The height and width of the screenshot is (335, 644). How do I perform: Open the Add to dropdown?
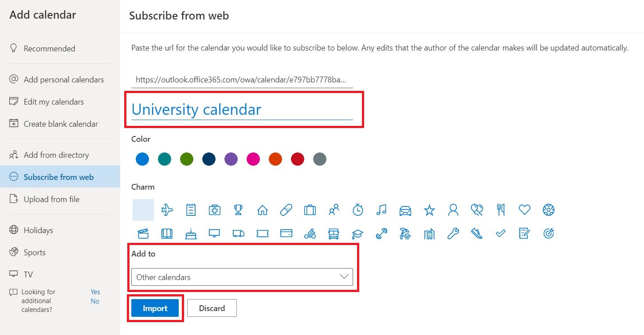[x=242, y=277]
